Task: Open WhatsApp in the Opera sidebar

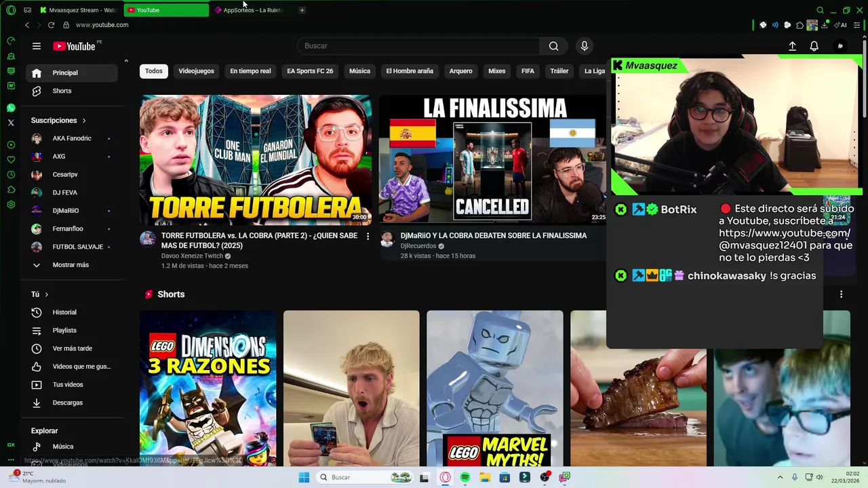Action: coord(11,108)
